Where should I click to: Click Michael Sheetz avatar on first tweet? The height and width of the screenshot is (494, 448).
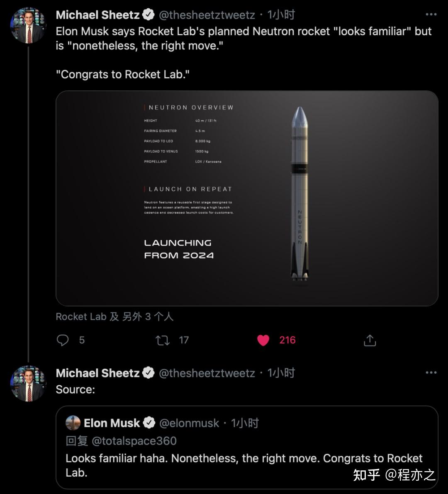[x=28, y=25]
